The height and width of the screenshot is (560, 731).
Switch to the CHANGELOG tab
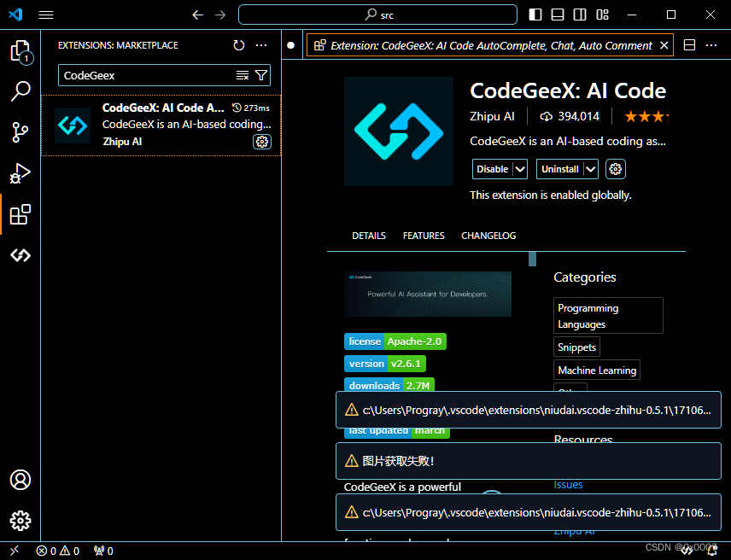(x=488, y=236)
